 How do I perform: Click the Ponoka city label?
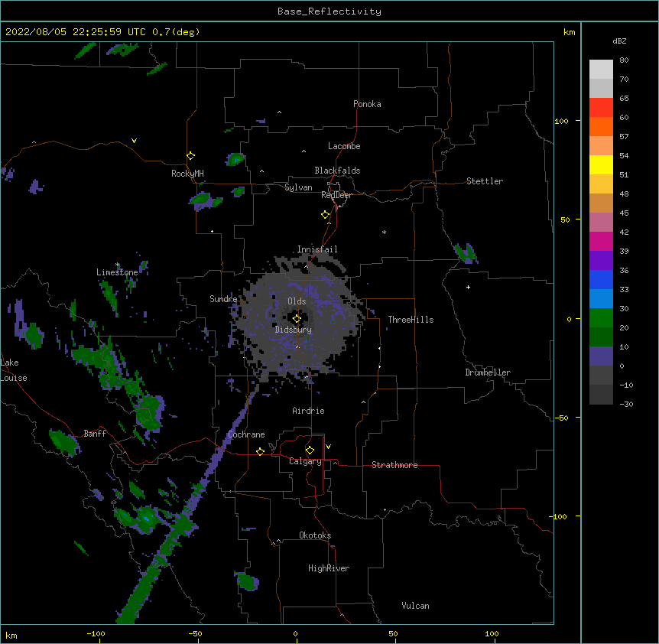tap(367, 104)
